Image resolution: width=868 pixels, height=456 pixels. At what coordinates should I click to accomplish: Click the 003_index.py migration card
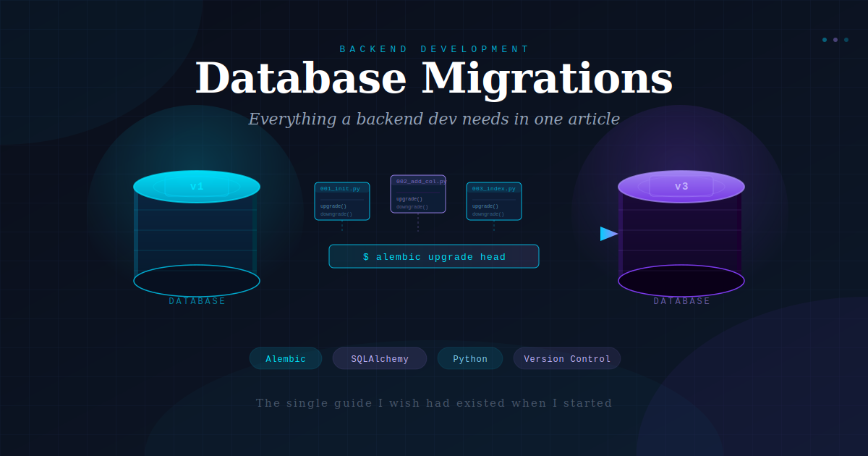tap(494, 201)
